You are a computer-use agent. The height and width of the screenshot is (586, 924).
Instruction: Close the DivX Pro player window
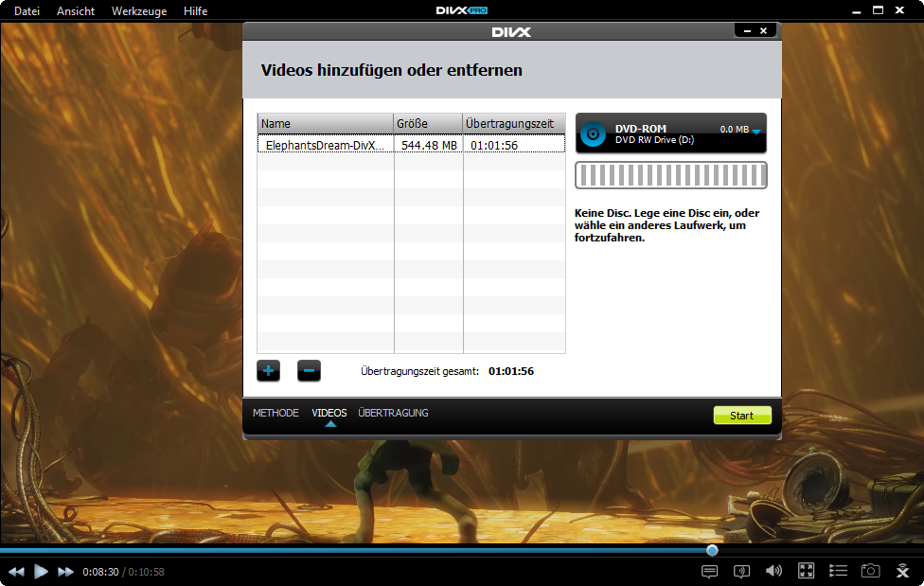point(899,10)
